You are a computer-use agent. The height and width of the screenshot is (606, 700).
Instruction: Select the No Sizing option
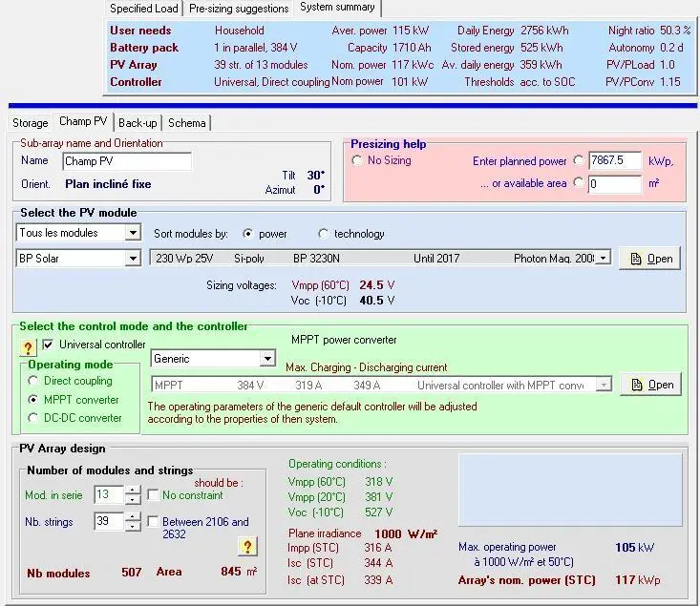coord(358,160)
